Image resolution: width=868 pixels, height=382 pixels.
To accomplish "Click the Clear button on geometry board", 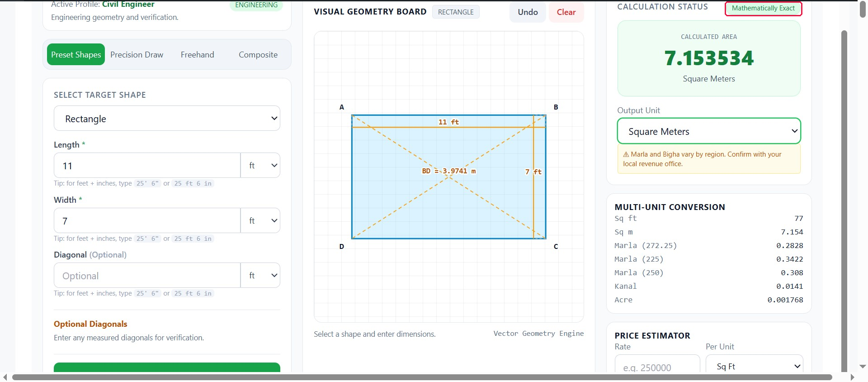I will (x=566, y=12).
